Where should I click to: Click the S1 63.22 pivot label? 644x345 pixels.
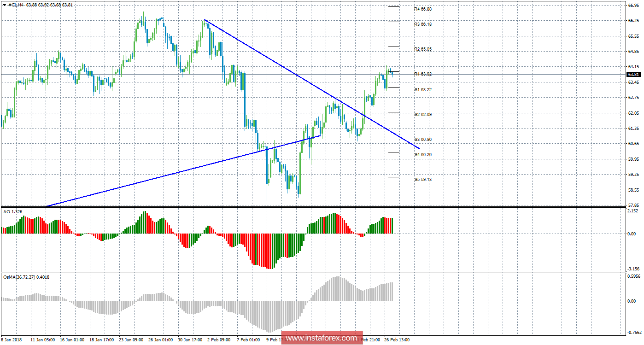[422, 89]
